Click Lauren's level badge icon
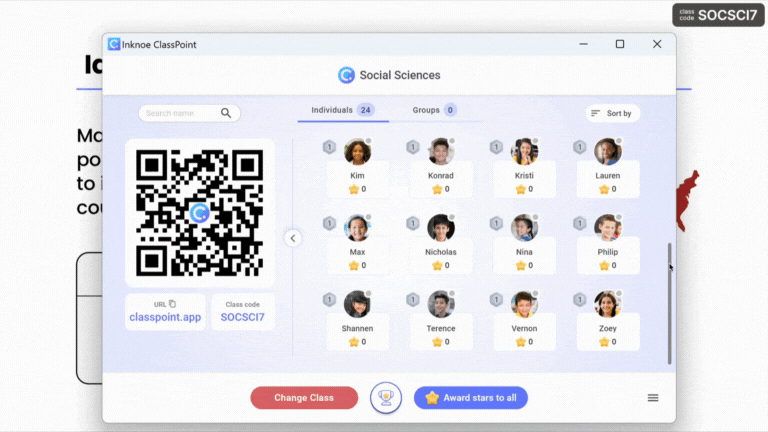 tap(579, 147)
